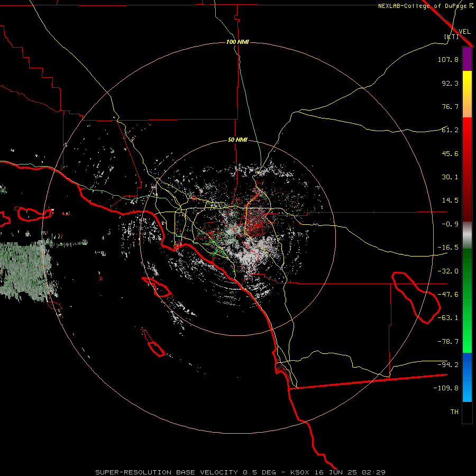The image size is (476, 476).
Task: Select the 92.3 scale value
Action: click(x=450, y=83)
